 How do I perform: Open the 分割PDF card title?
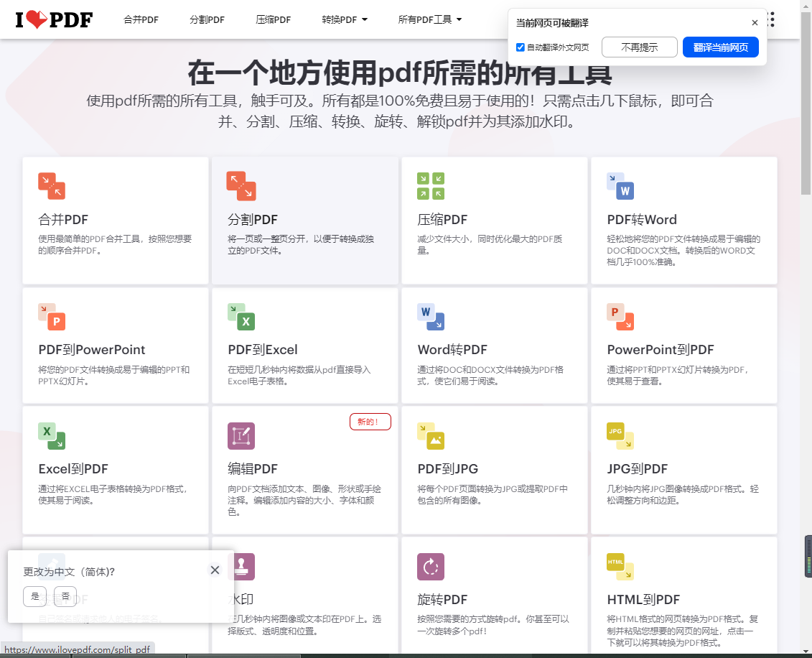pyautogui.click(x=253, y=220)
